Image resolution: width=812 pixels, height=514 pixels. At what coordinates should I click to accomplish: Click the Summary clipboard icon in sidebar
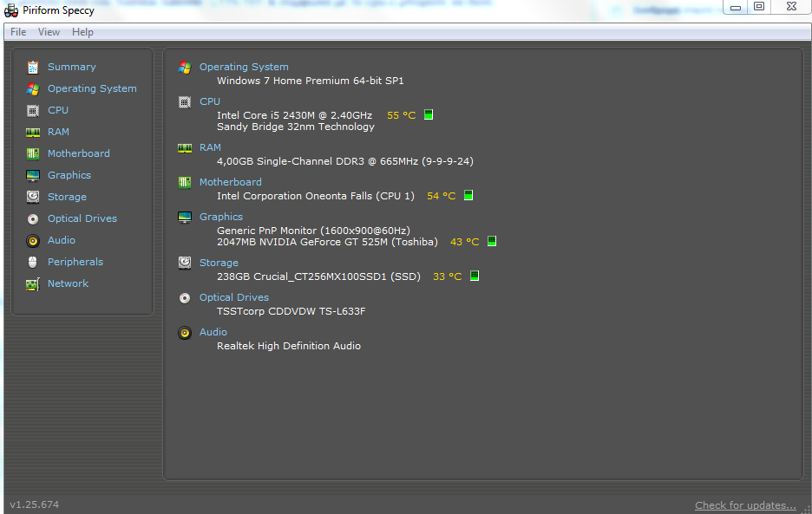pos(33,68)
